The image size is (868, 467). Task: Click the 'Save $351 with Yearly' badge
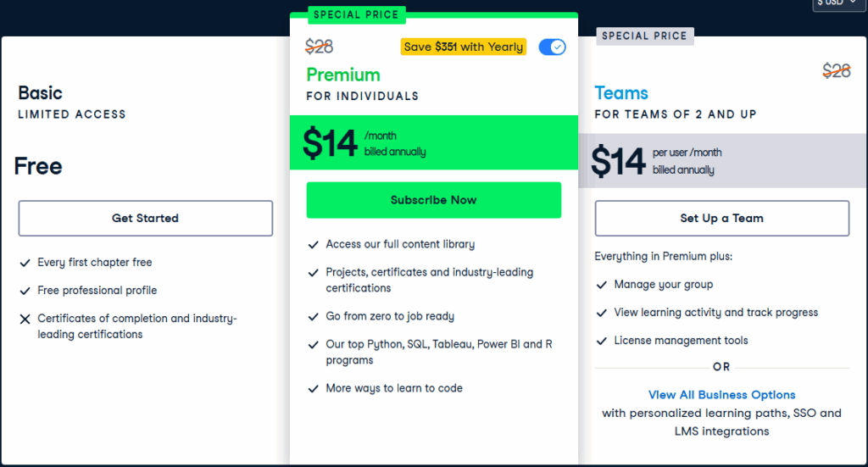click(x=464, y=47)
